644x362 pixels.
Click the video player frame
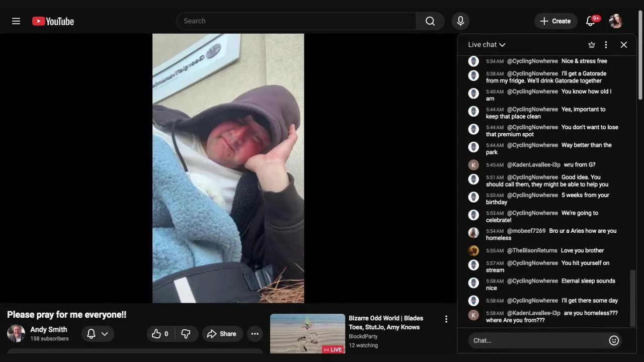[228, 168]
